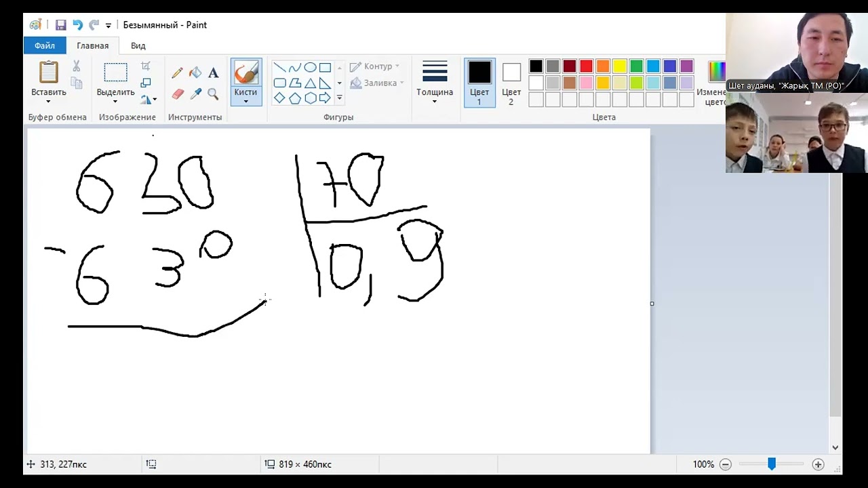868x488 pixels.
Task: Select the Eraser tool
Action: point(177,94)
